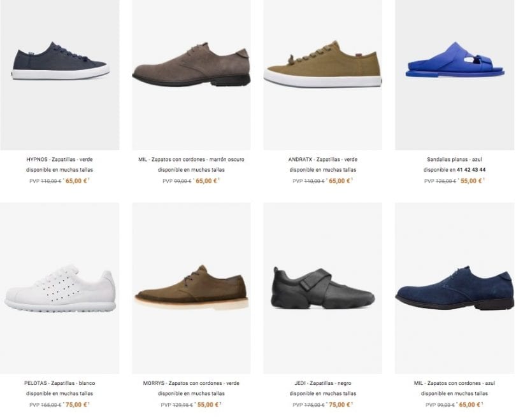
Task: Click "MIL - Zapatos con cordones - marrón oscuro"
Action: [x=191, y=160]
